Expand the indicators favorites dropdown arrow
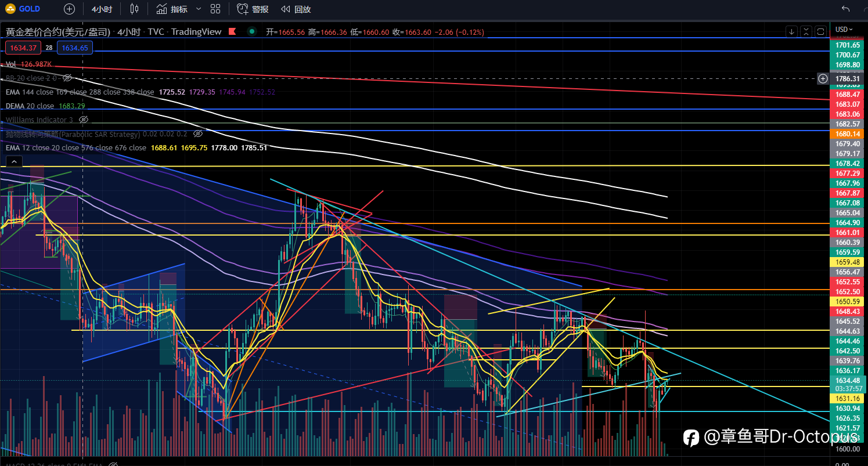The width and height of the screenshot is (868, 466). [x=199, y=9]
